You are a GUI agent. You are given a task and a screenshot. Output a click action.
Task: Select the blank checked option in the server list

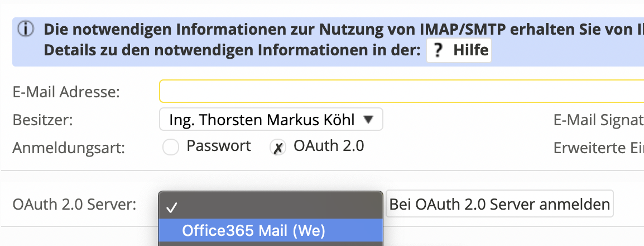pos(271,207)
